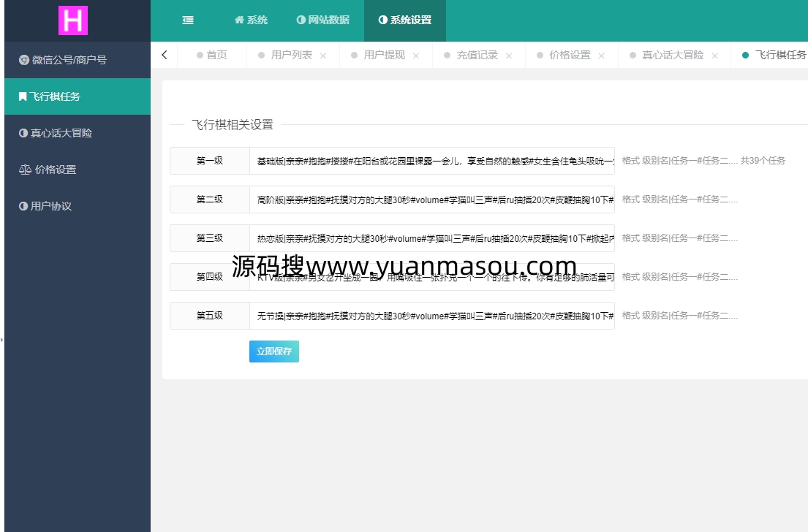
Task: Click the 立即保存 button
Action: (274, 351)
